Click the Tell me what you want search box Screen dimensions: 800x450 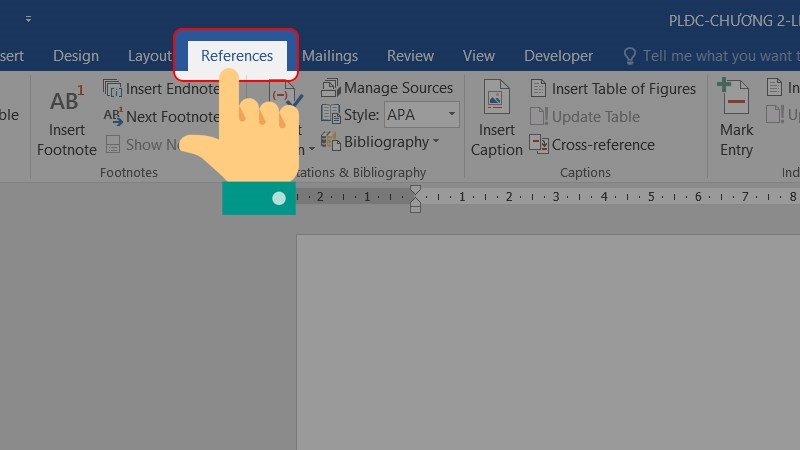click(x=710, y=56)
